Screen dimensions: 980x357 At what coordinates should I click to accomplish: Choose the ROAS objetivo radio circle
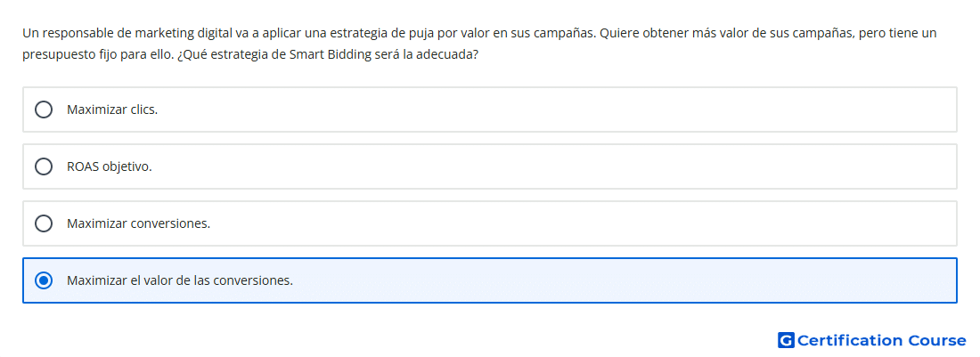(44, 166)
